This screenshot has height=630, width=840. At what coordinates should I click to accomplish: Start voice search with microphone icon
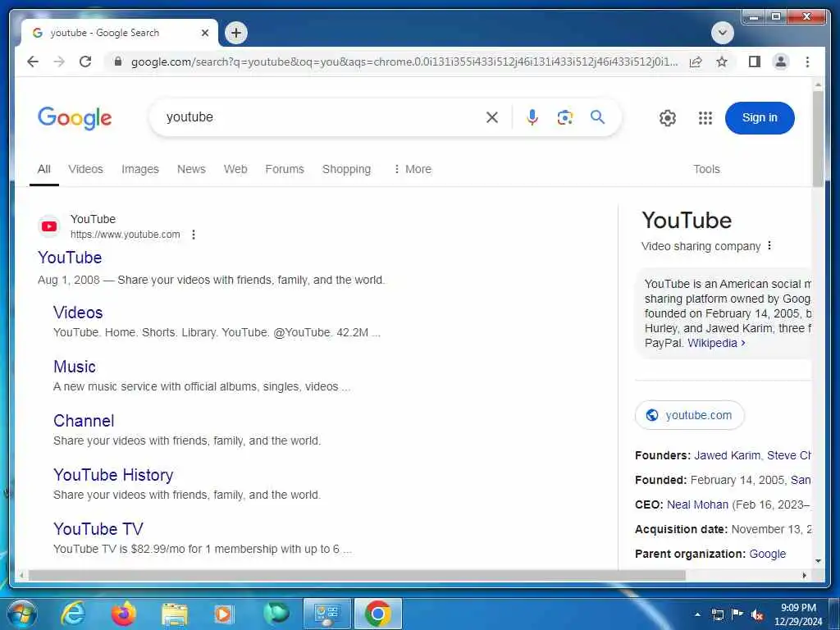pyautogui.click(x=532, y=117)
